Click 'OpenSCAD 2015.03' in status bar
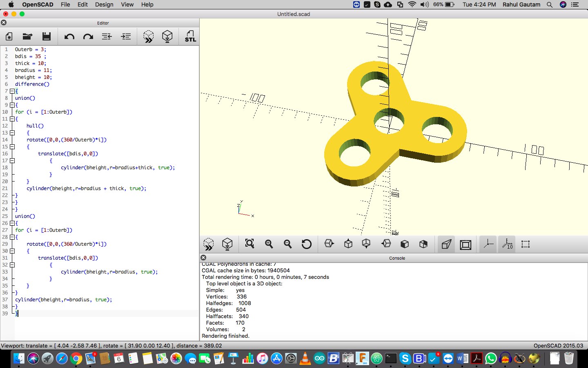The width and height of the screenshot is (588, 368). click(558, 346)
